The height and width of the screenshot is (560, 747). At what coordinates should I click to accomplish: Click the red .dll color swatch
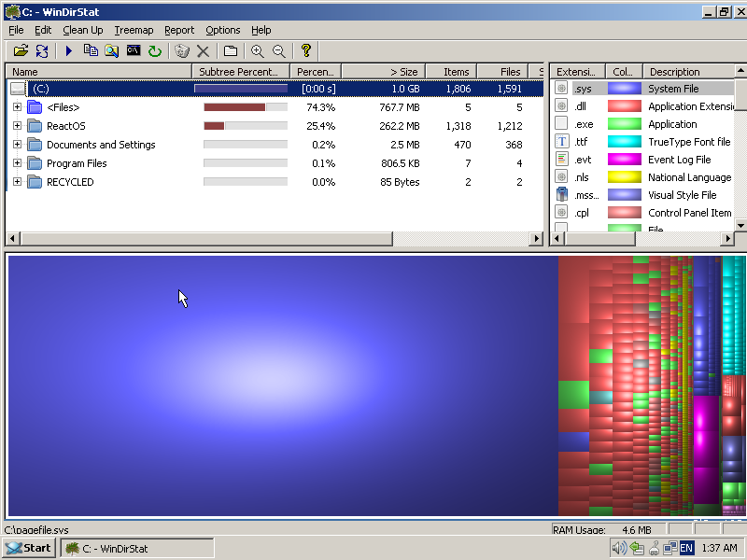coord(624,106)
